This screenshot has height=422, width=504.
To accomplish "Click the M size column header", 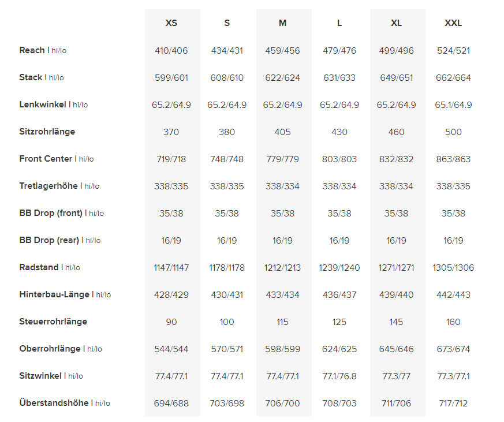I will 282,23.
